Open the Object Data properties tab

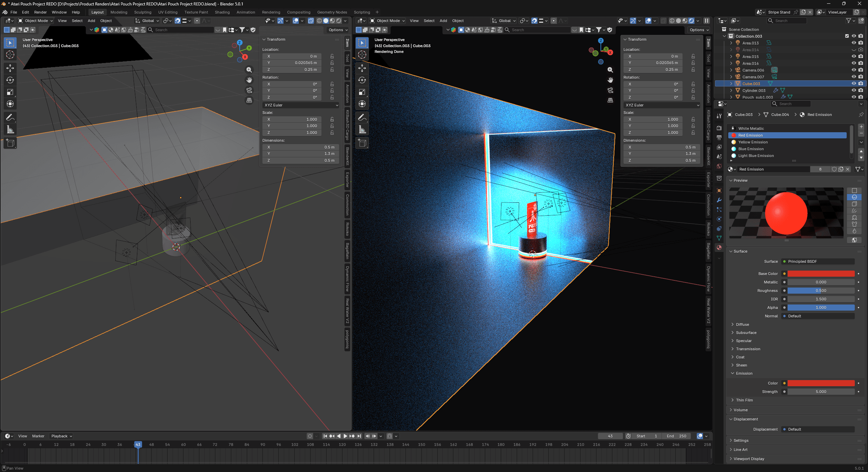tap(719, 238)
